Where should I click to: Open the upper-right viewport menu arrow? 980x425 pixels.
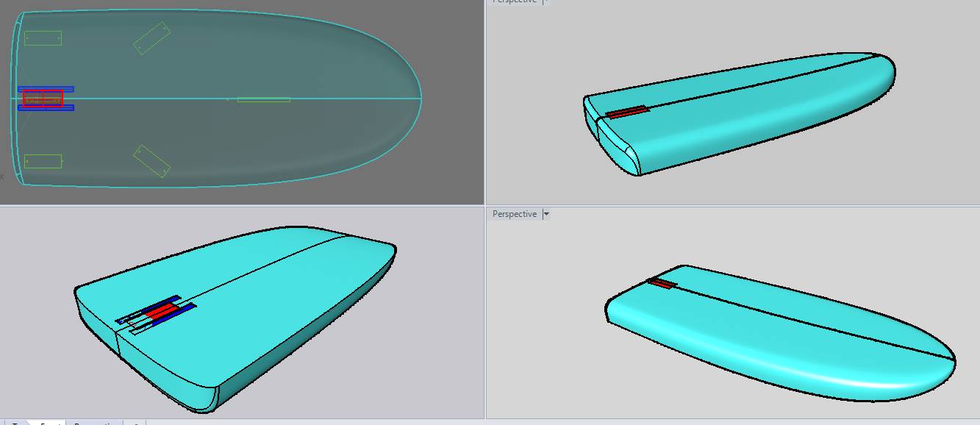(x=546, y=1)
